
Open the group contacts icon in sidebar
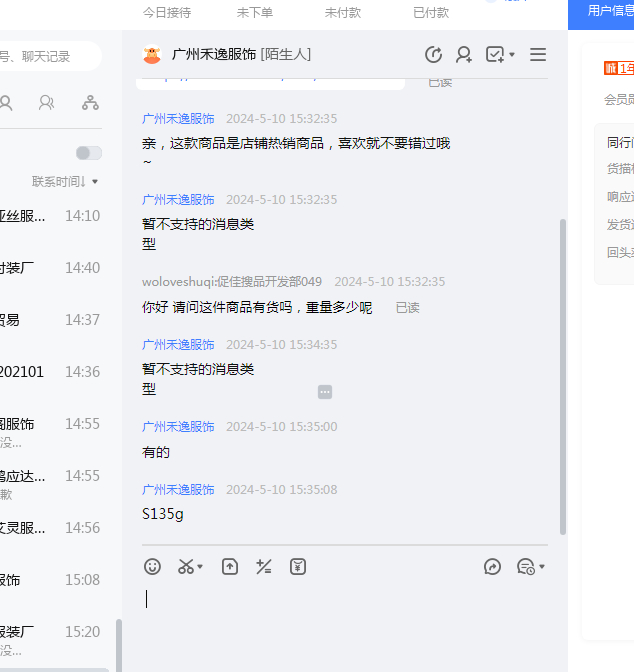pos(46,102)
